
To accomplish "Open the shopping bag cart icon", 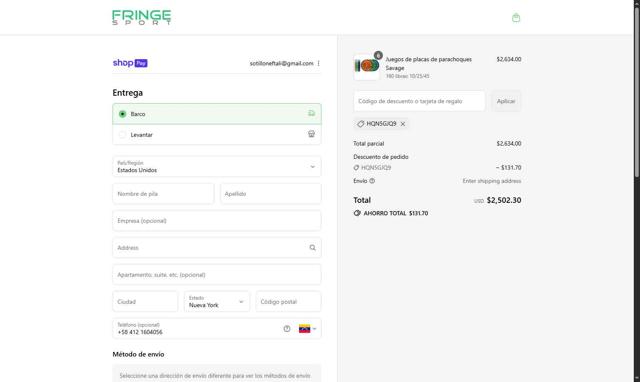I will (516, 18).
